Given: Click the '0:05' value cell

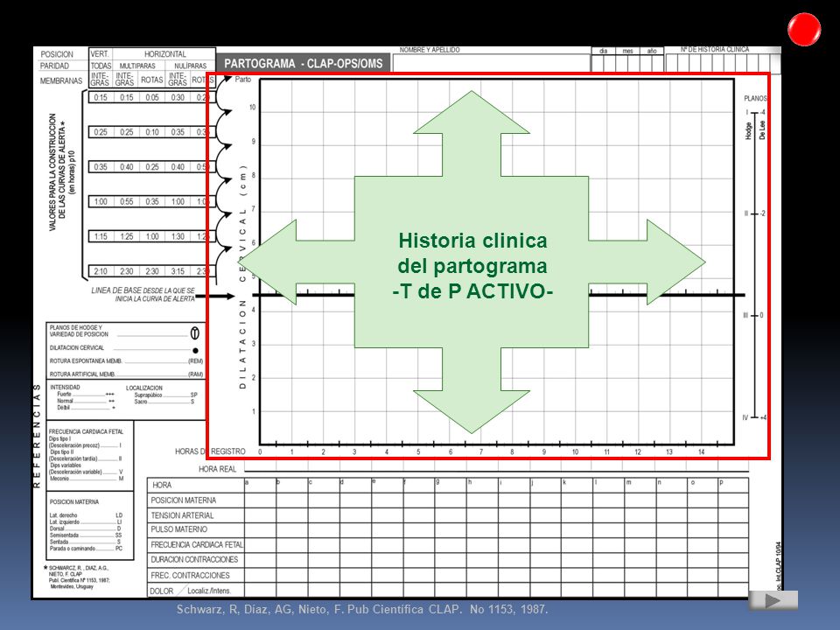Looking at the screenshot, I should pyautogui.click(x=152, y=97).
